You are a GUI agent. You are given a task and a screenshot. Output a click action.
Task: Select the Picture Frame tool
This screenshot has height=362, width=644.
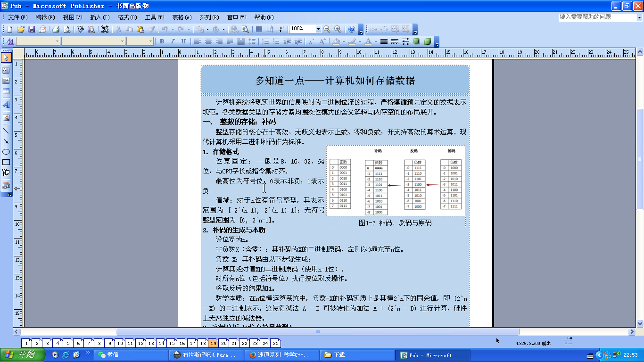(6, 118)
